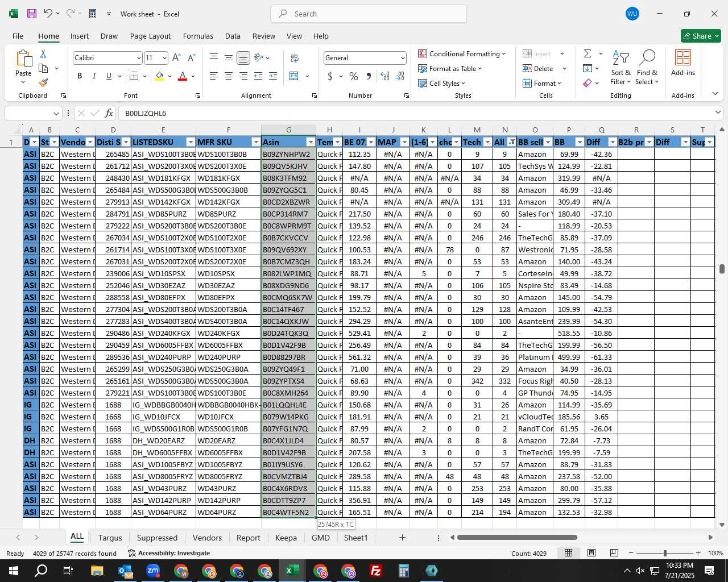Click the Decrease Decimal icon

[x=400, y=76]
